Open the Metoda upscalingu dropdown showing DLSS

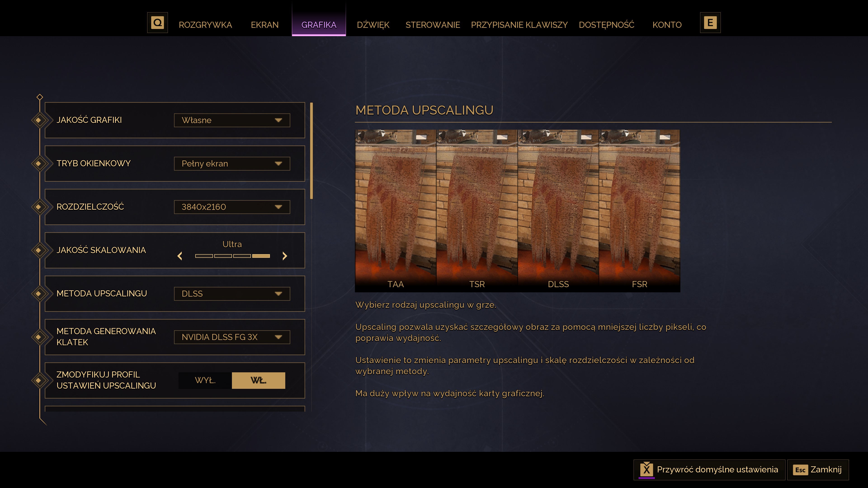point(232,294)
